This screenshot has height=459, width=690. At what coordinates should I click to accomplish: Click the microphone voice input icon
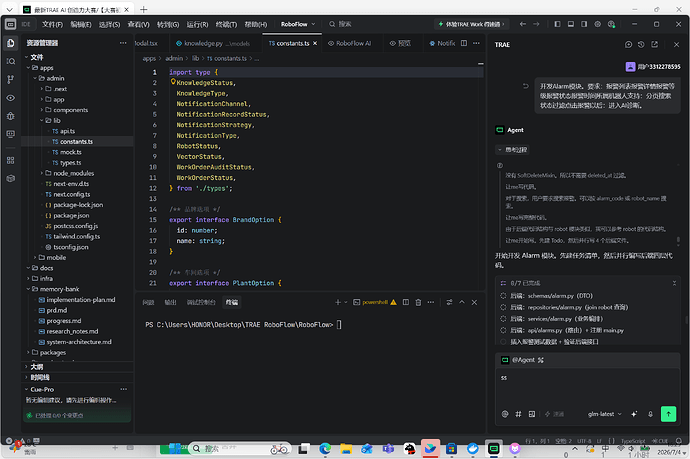tap(650, 414)
